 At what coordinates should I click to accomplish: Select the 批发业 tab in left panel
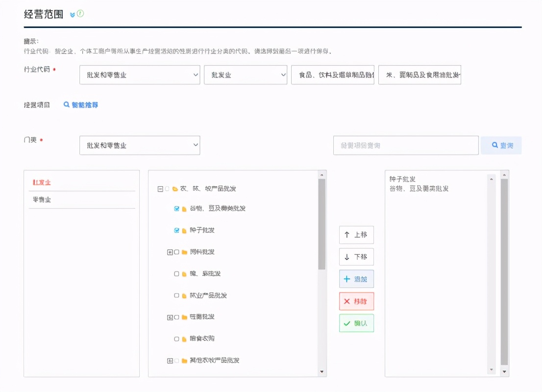pos(42,182)
